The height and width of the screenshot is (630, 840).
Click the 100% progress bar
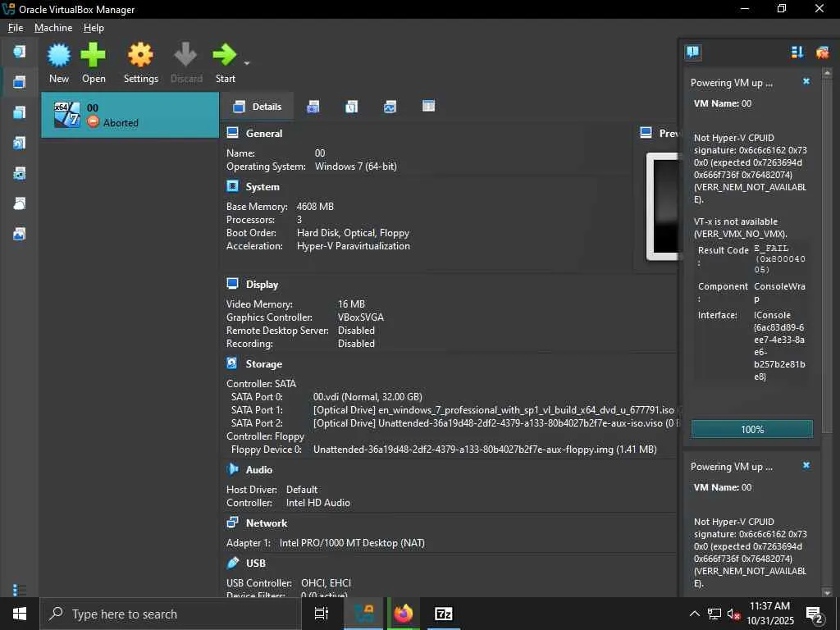(751, 429)
